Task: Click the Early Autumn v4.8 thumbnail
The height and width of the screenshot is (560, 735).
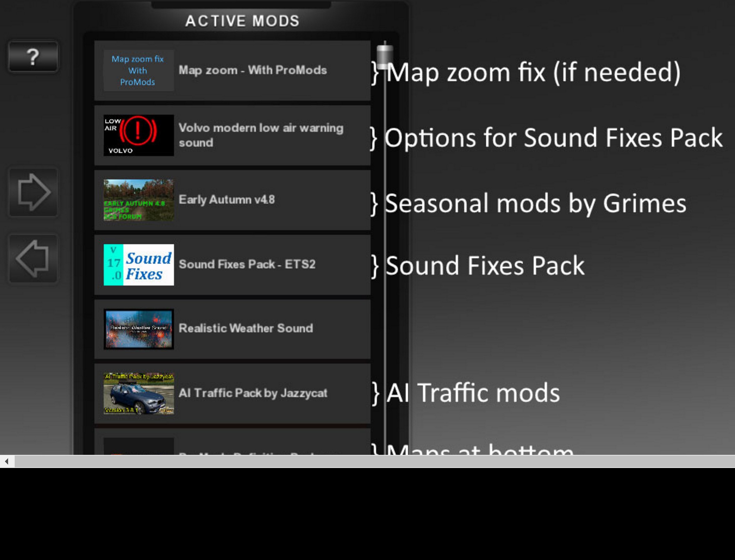Action: click(138, 200)
